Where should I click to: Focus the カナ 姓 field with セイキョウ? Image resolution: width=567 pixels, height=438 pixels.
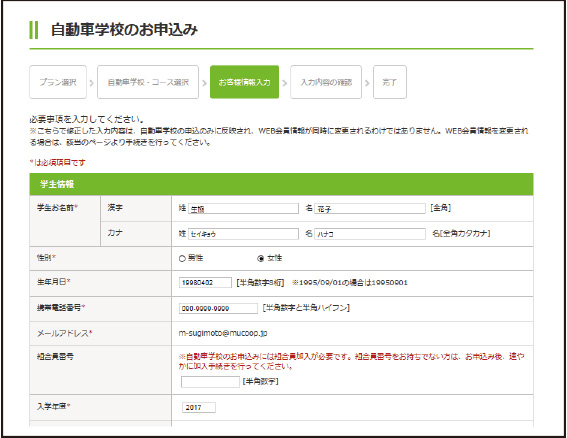[x=243, y=234]
